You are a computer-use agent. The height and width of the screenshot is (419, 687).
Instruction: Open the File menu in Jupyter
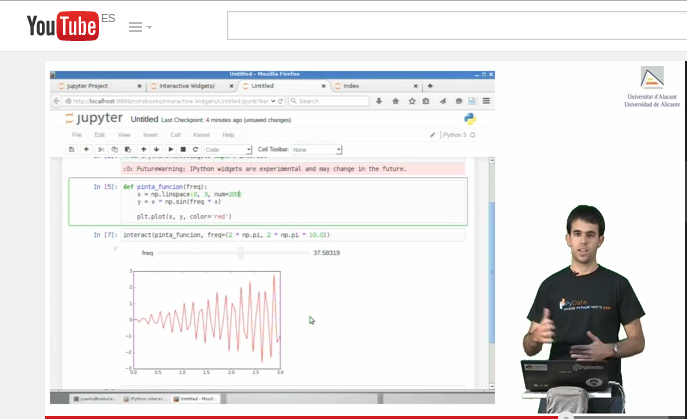coord(77,135)
